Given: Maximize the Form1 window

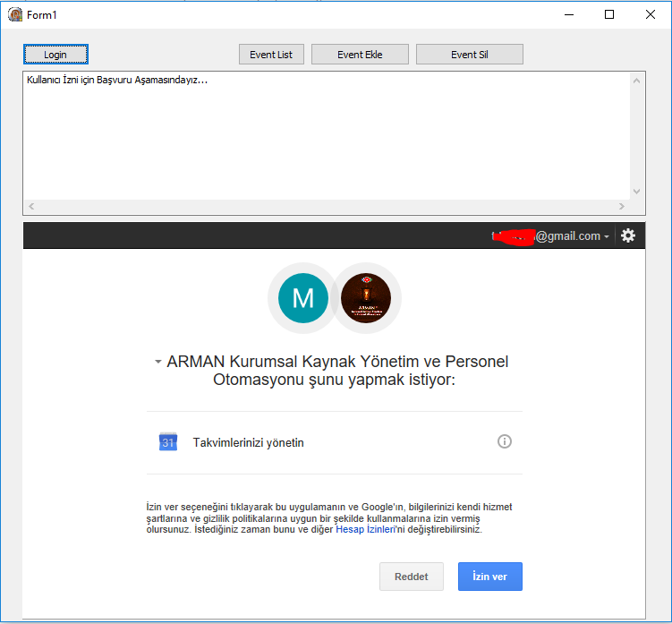Looking at the screenshot, I should click(609, 14).
